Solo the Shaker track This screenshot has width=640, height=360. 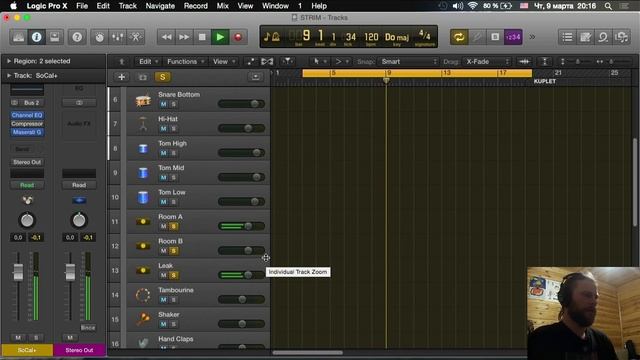point(173,324)
